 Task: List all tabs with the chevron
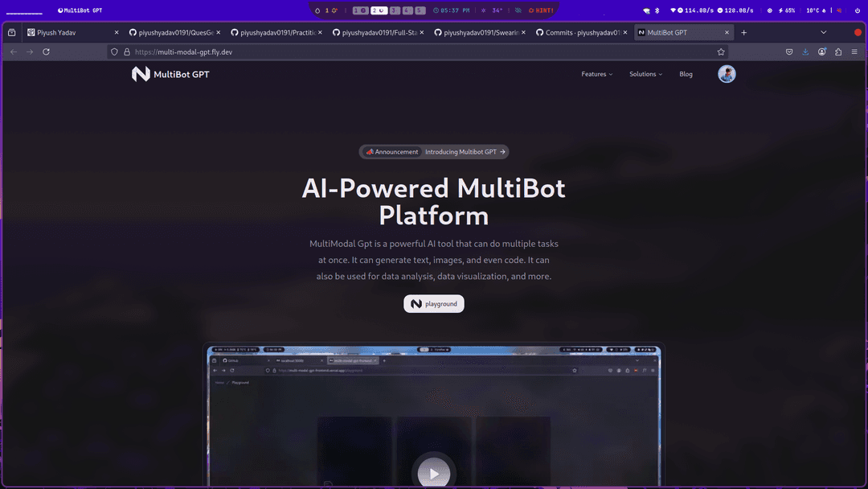pyautogui.click(x=824, y=33)
